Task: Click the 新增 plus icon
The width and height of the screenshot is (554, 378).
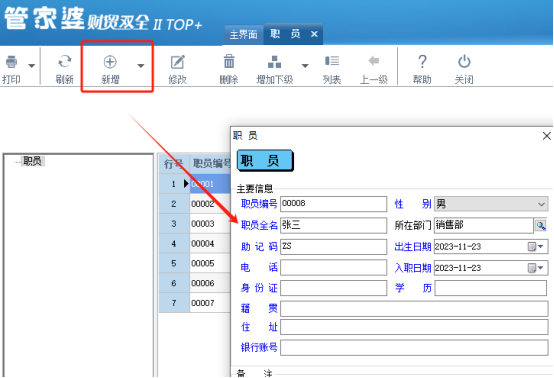Action: 110,61
